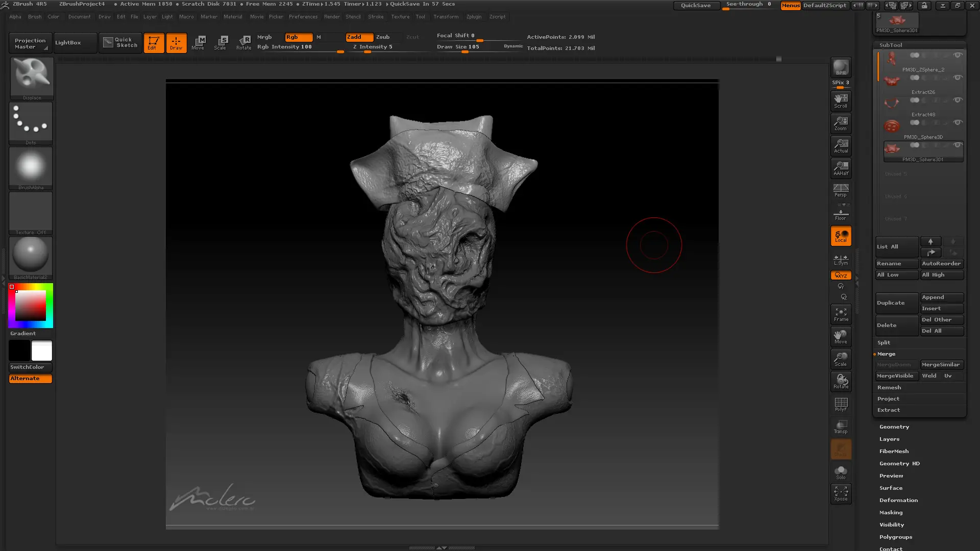This screenshot has height=551, width=980.
Task: Click the white secondary color swatch
Action: 42,351
